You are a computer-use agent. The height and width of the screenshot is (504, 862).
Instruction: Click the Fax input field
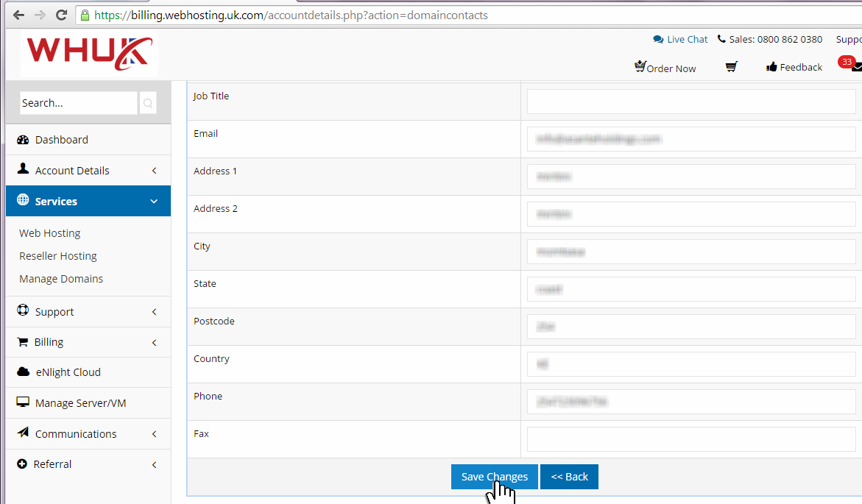coord(690,439)
